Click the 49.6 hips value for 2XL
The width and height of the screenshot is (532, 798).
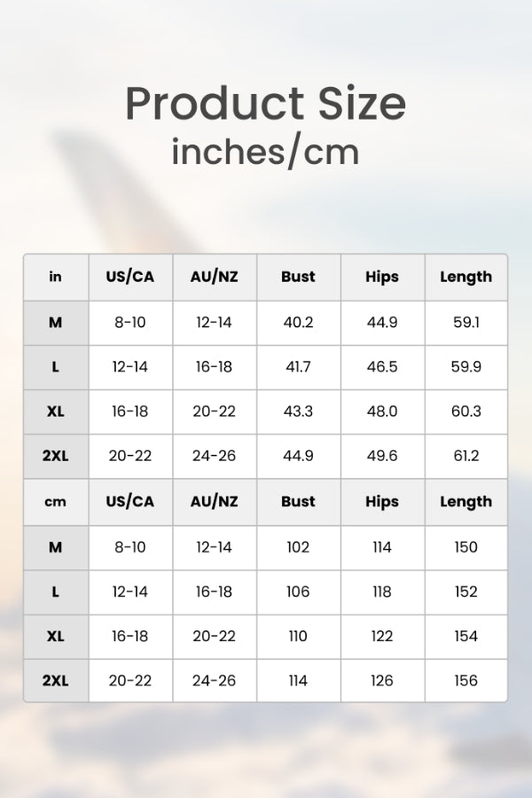point(382,456)
